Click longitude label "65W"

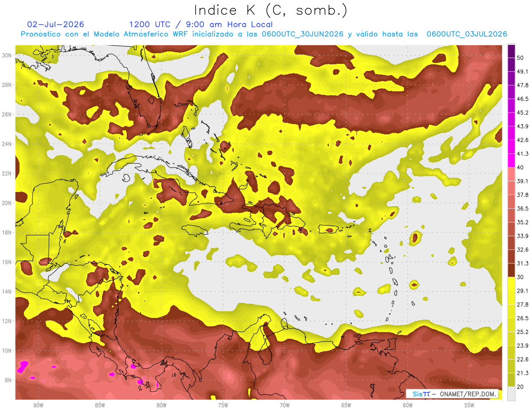tap(346, 405)
